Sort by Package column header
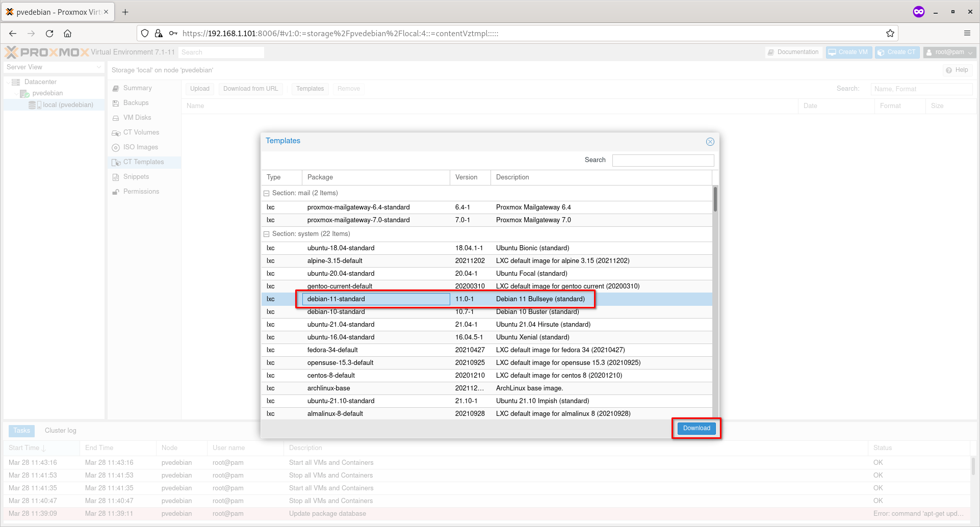This screenshot has height=527, width=980. pyautogui.click(x=376, y=177)
